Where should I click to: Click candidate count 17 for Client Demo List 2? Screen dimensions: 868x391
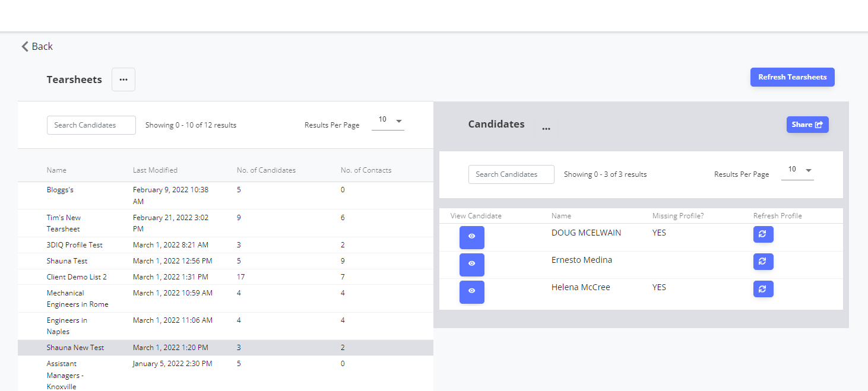(x=240, y=277)
